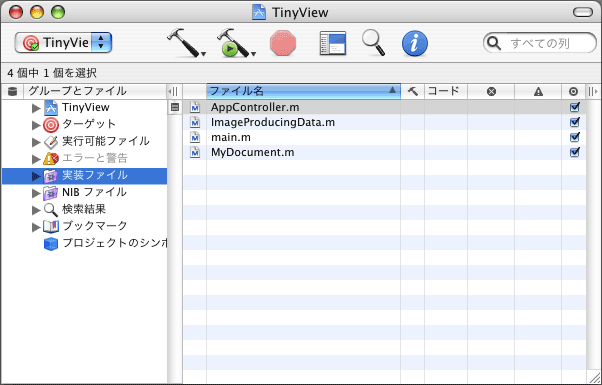Click the detail view toggle icon beside list
This screenshot has height=385, width=602.
pyautogui.click(x=175, y=107)
